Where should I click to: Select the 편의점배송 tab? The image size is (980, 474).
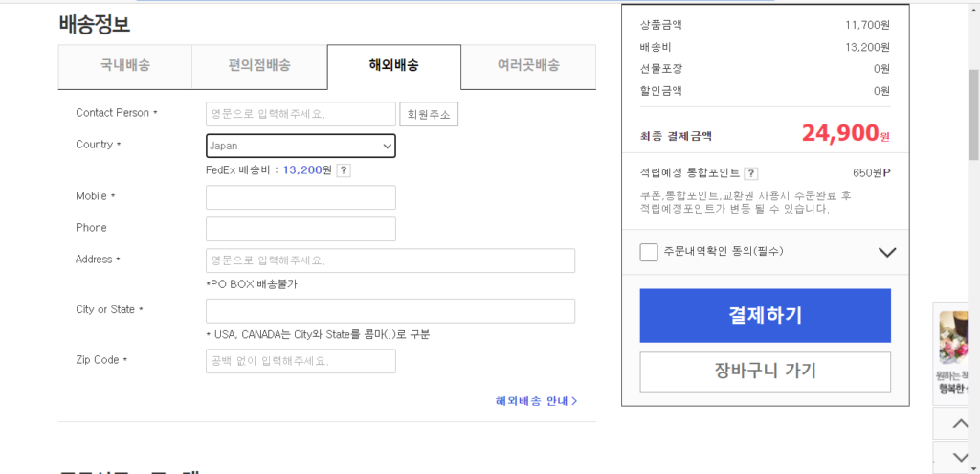(x=259, y=66)
